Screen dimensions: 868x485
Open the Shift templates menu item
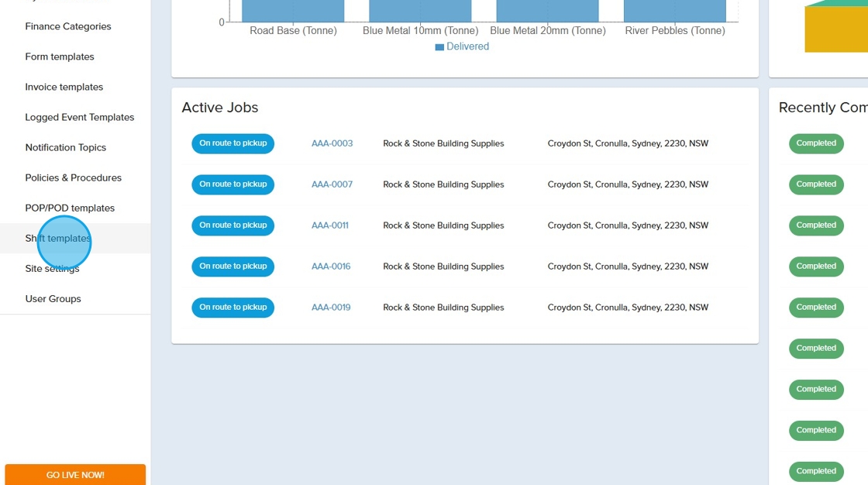tap(58, 239)
